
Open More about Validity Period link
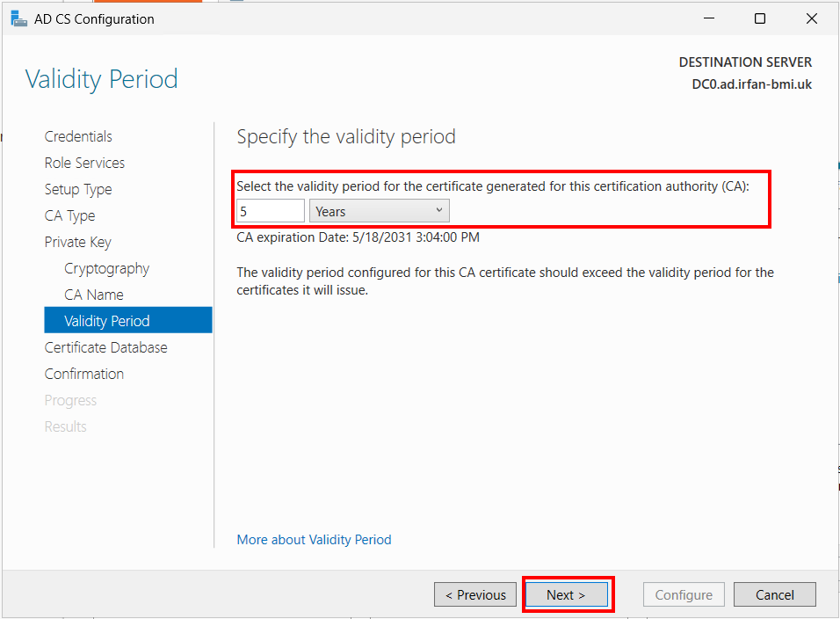click(x=314, y=540)
